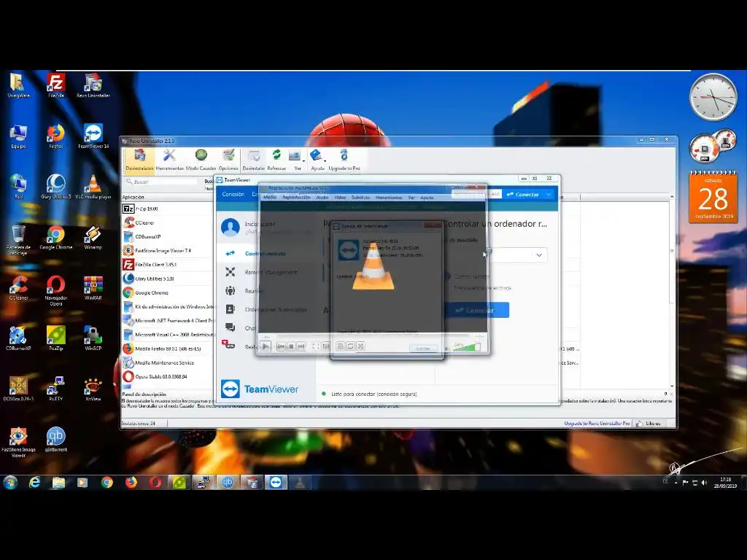Click the VLC volume slider
Image resolution: width=747 pixels, height=560 pixels.
(x=466, y=346)
